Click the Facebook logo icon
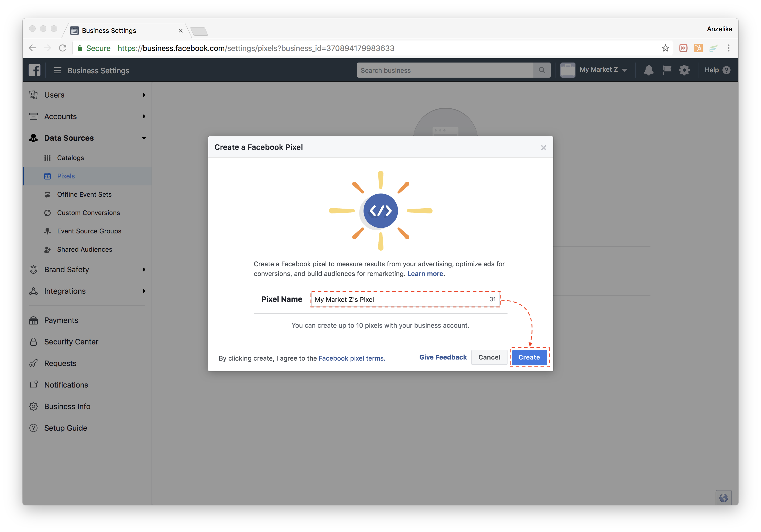The image size is (761, 532). (35, 70)
